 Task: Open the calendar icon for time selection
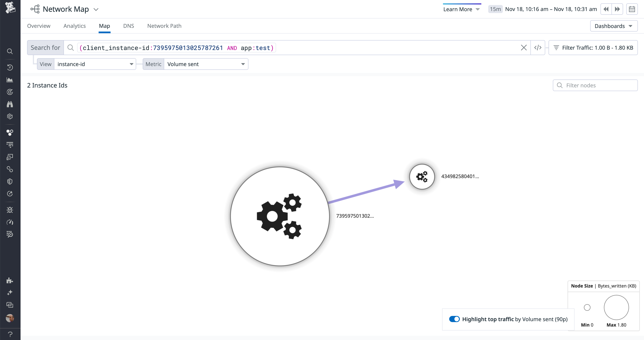pos(632,9)
